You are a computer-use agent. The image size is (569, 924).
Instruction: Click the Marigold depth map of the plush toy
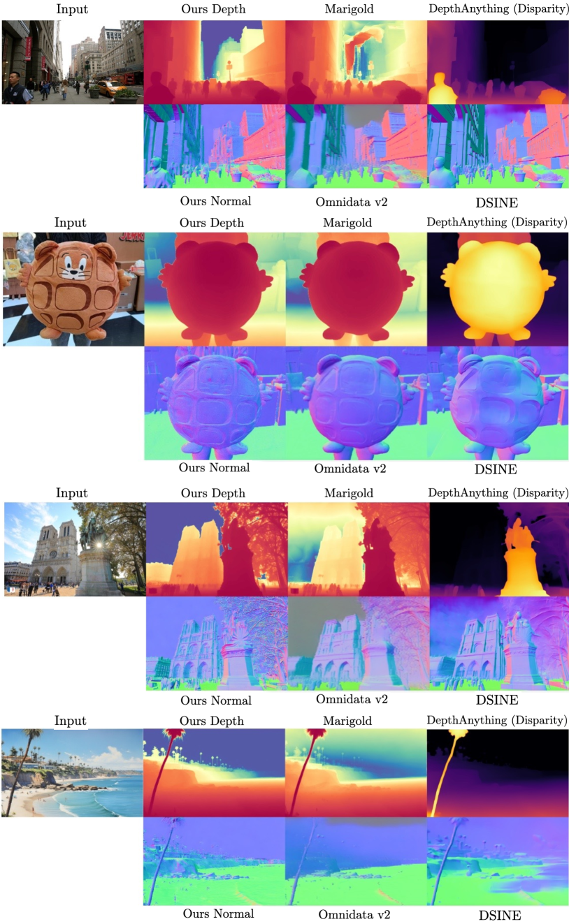356,289
